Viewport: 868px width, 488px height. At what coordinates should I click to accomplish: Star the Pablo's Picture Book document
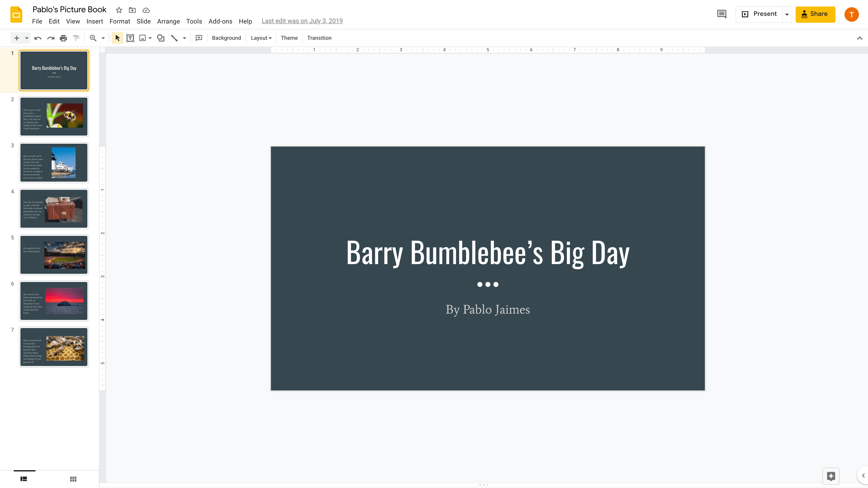[x=119, y=10]
